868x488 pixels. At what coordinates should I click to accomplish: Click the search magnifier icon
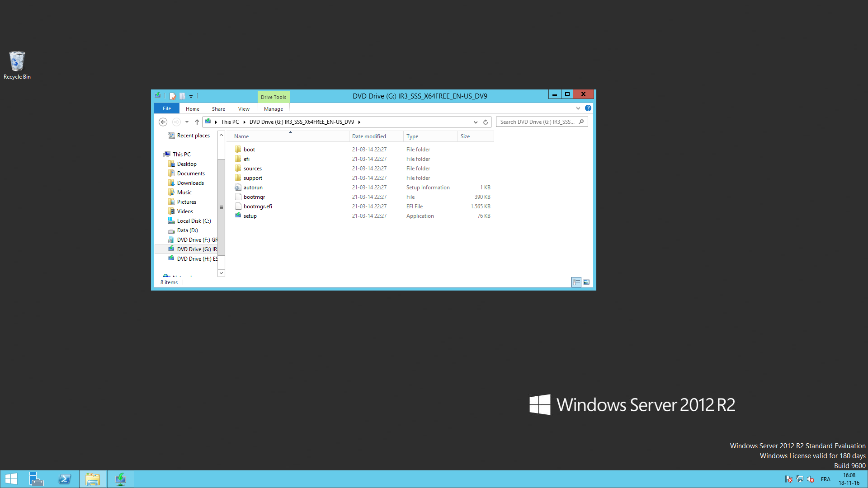[x=581, y=122]
